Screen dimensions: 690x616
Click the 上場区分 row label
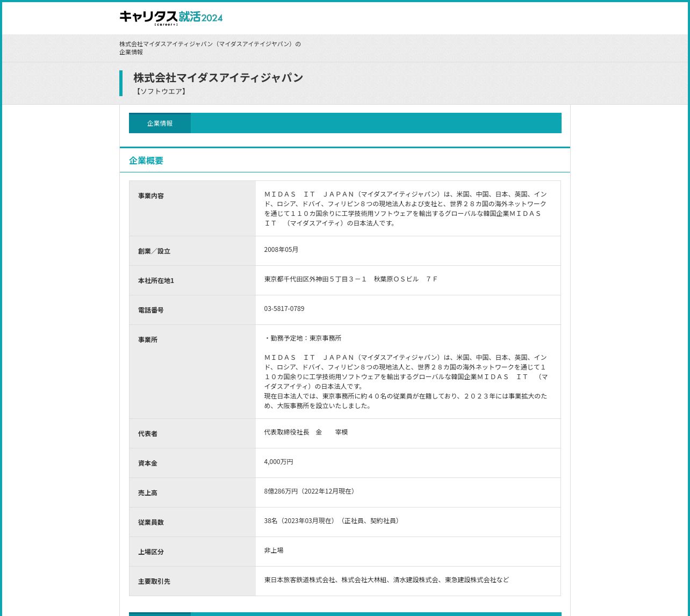tap(151, 552)
